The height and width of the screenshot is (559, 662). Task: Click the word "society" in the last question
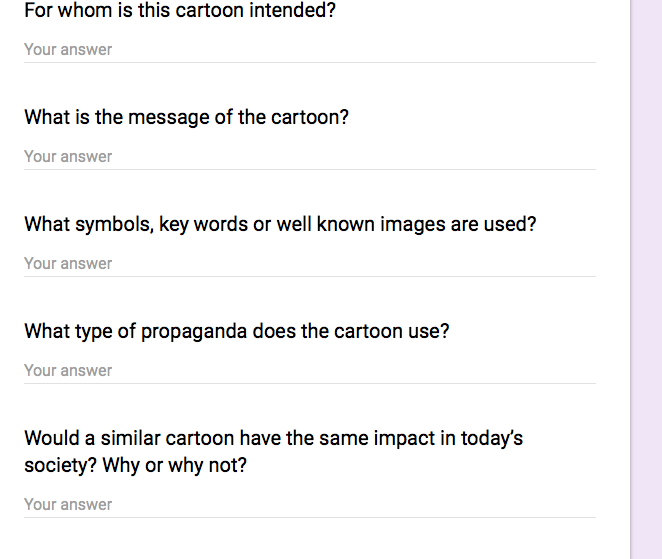56,466
